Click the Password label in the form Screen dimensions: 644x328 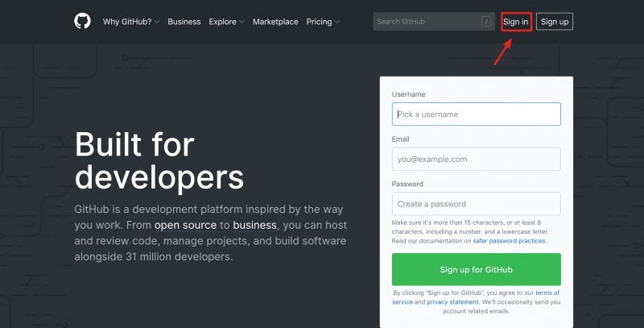pyautogui.click(x=407, y=184)
